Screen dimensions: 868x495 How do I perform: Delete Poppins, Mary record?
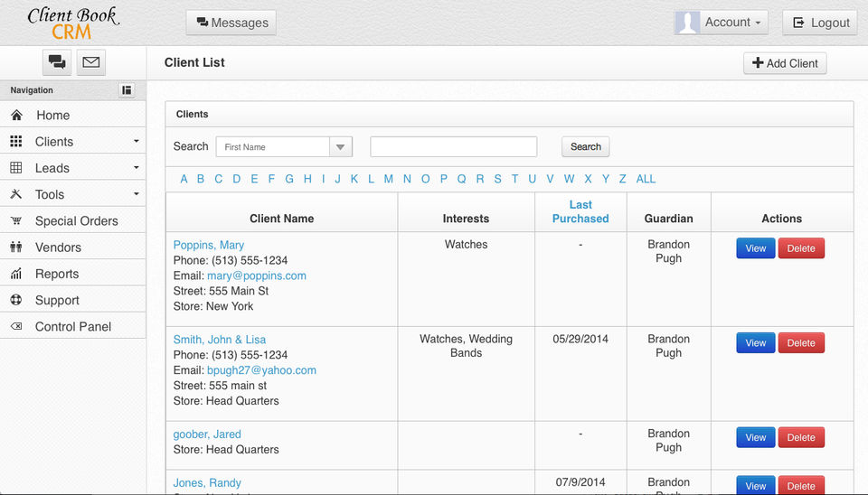[x=801, y=248]
